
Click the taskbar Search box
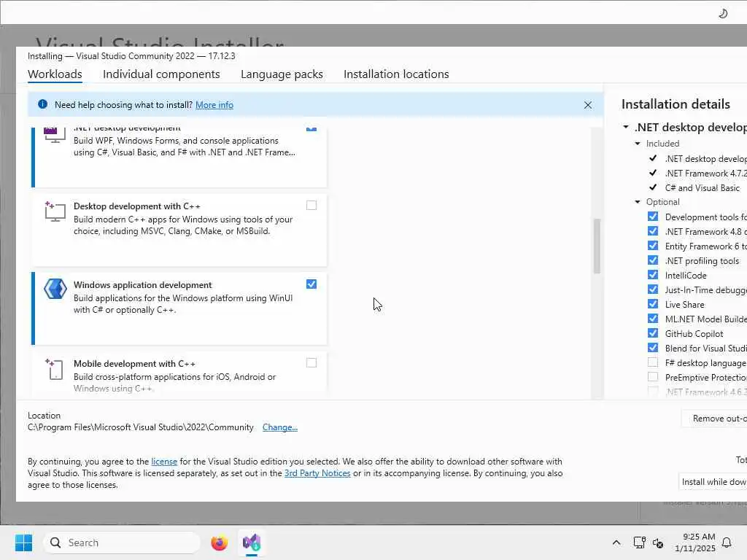pyautogui.click(x=122, y=542)
